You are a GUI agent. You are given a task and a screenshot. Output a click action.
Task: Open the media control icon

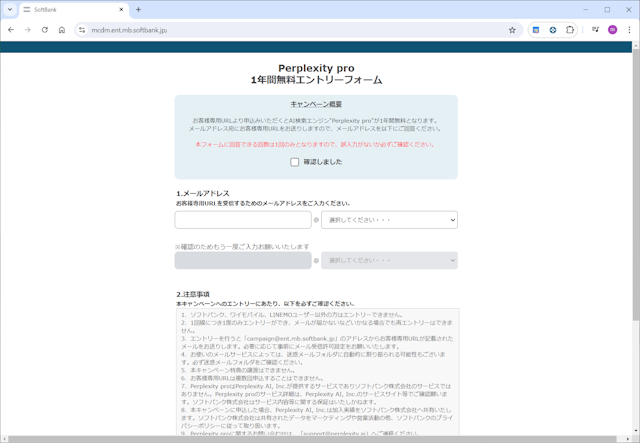tap(595, 30)
